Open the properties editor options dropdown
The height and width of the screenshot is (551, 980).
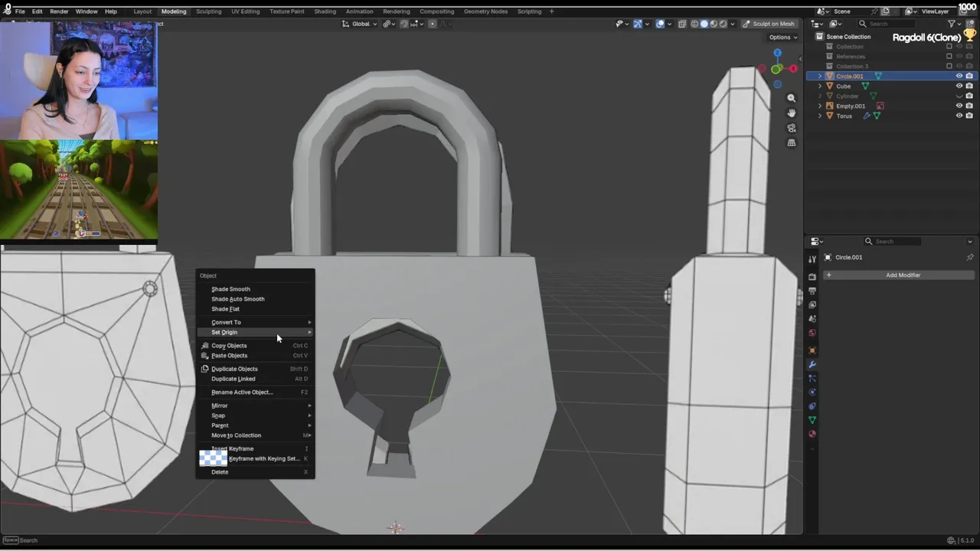tap(970, 241)
